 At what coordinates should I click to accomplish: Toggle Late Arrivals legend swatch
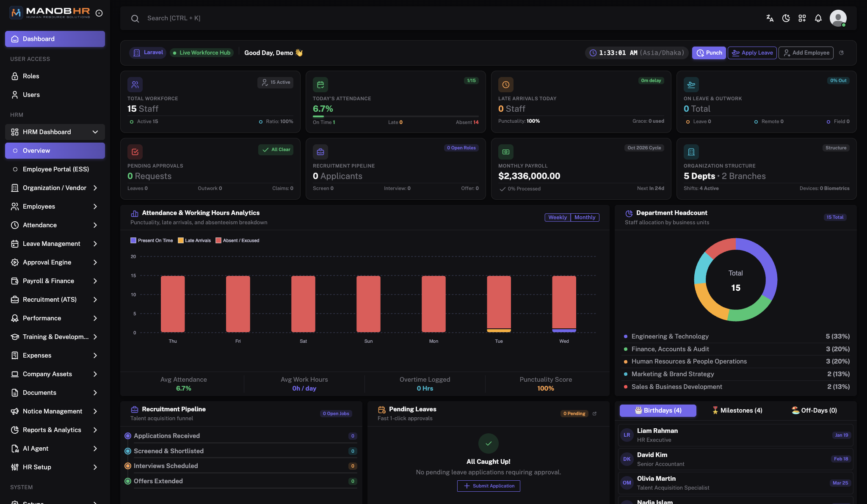(181, 240)
